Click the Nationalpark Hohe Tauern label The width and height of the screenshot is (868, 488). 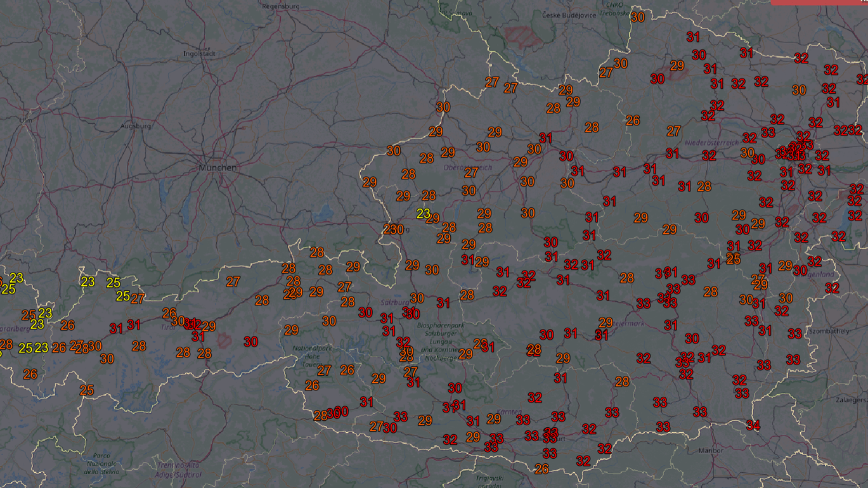[312, 356]
